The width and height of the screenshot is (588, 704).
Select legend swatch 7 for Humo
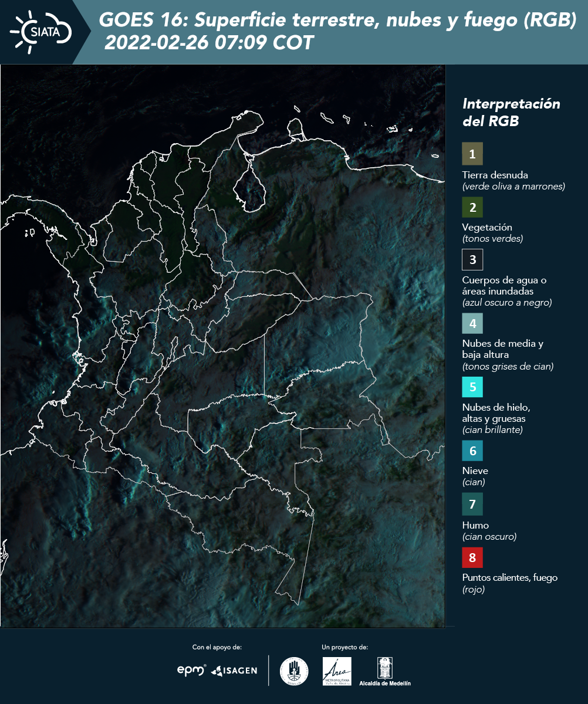coord(472,504)
